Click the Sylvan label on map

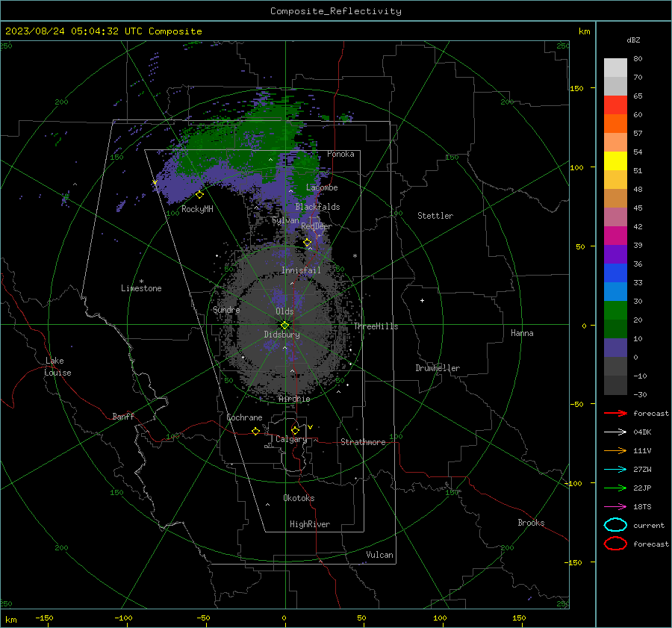[x=285, y=220]
